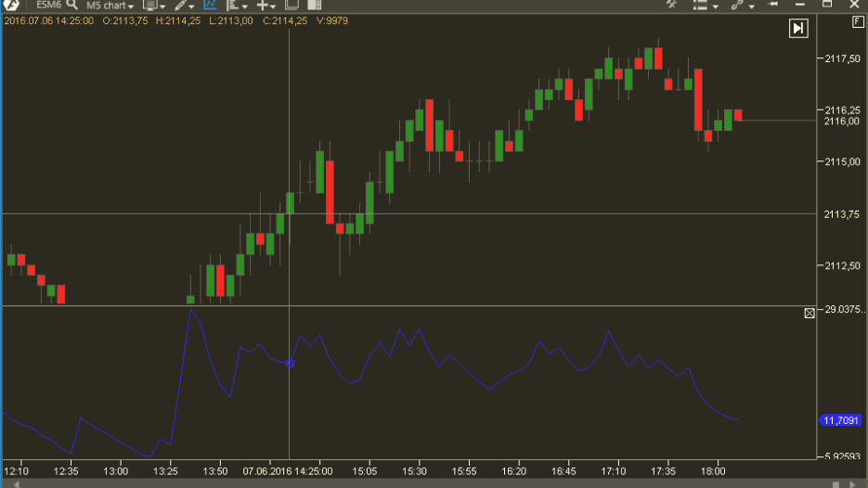Maximize the chart window

pyautogui.click(x=827, y=4)
